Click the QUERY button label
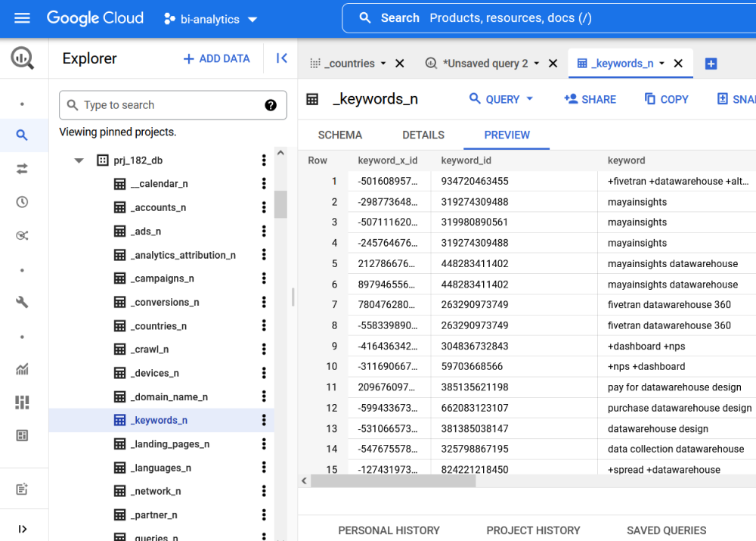The image size is (756, 541). [503, 99]
